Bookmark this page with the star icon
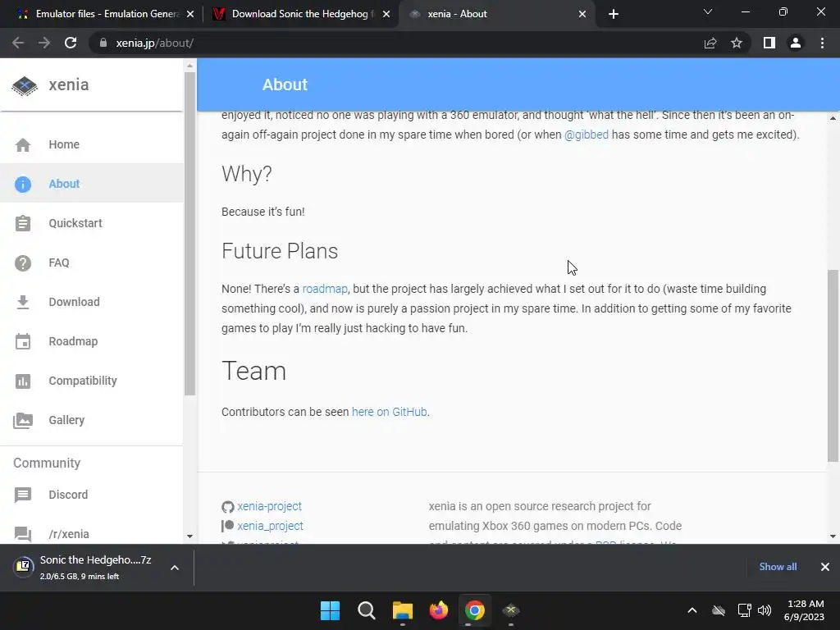This screenshot has width=840, height=630. pos(737,43)
